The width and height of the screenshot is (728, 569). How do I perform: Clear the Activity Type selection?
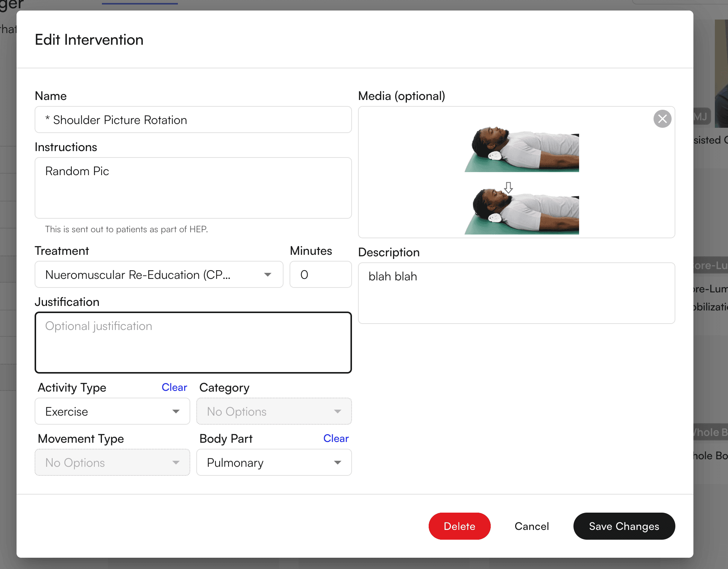[x=174, y=387]
